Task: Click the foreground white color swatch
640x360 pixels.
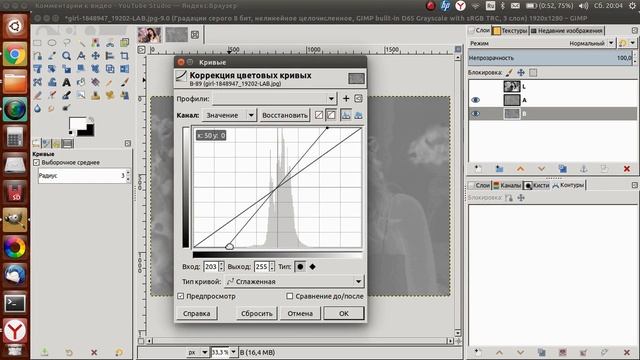Action: [78, 123]
